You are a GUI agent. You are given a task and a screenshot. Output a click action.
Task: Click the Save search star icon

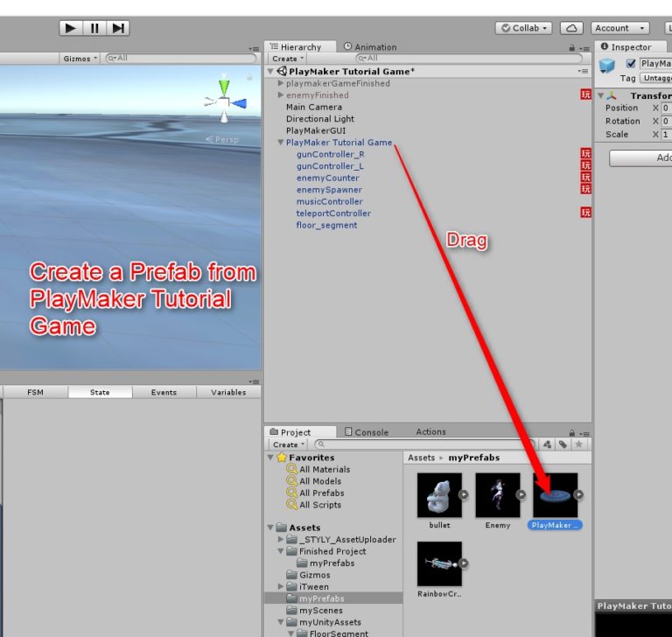578,444
